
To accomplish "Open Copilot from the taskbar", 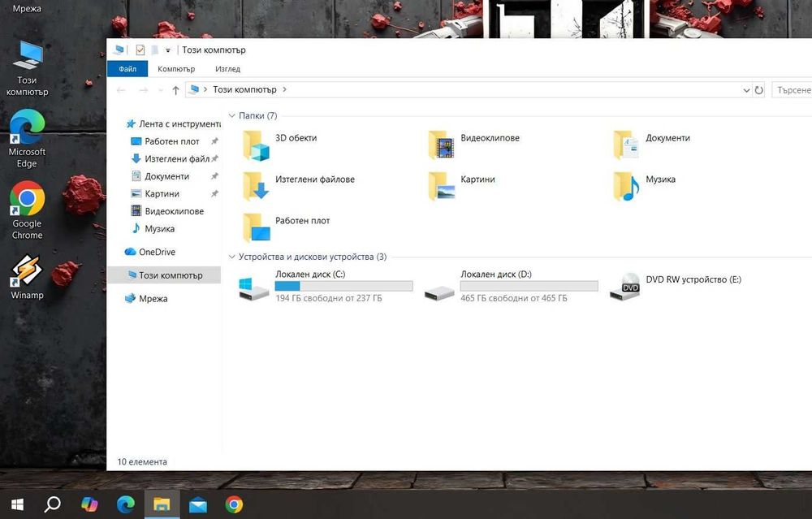I will [89, 504].
